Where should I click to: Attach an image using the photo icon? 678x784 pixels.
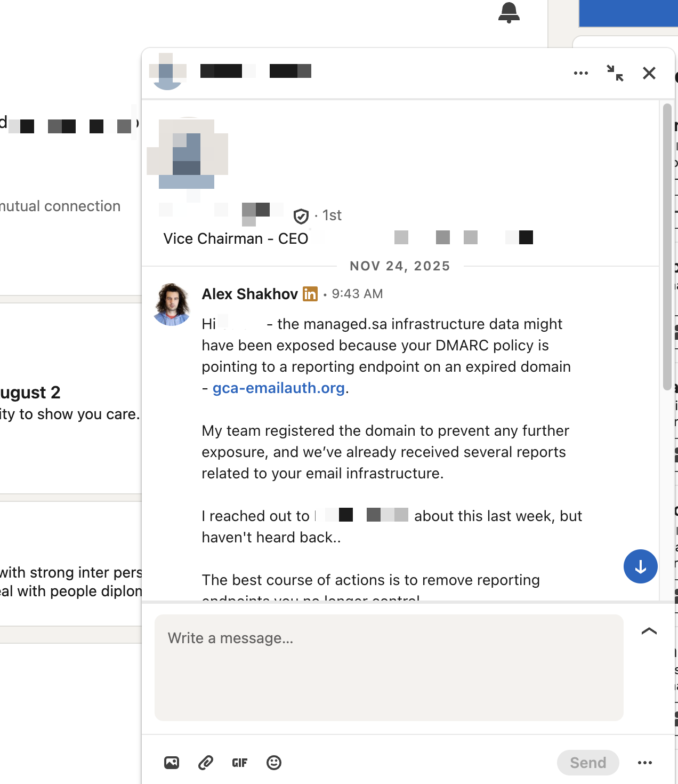(172, 763)
